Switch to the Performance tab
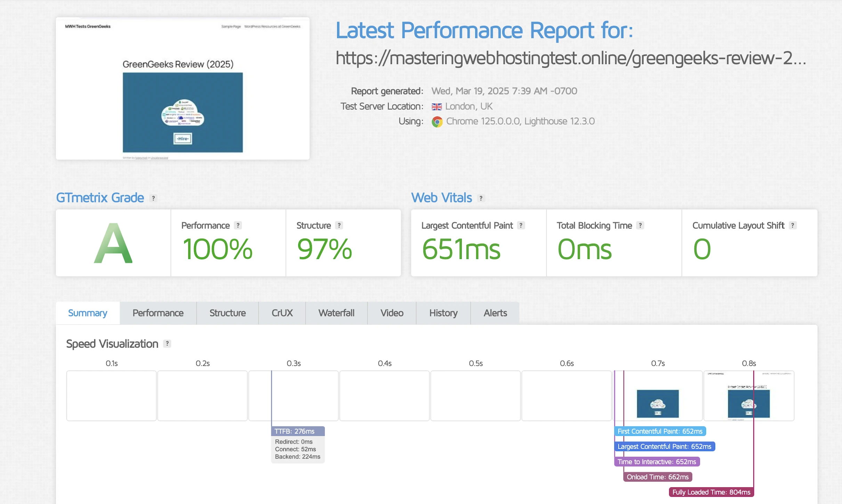This screenshot has height=504, width=842. coord(158,313)
